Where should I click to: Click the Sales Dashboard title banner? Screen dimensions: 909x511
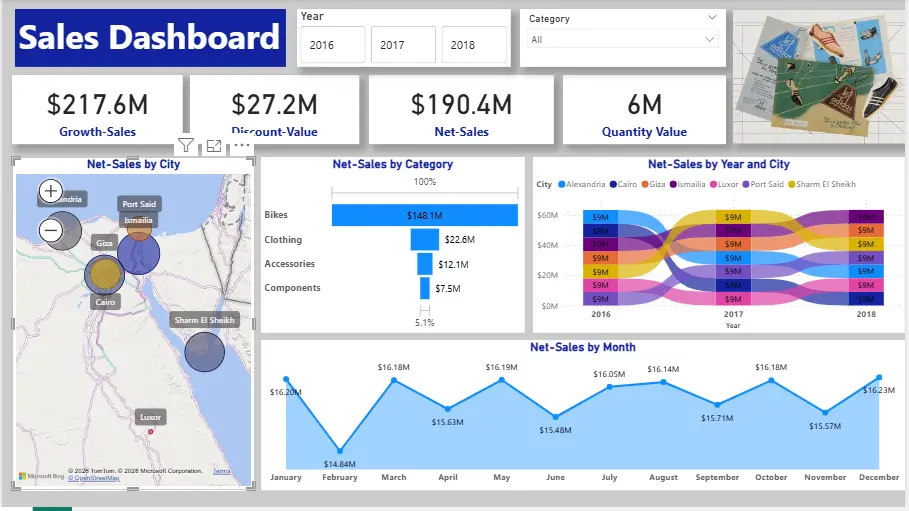tap(150, 38)
